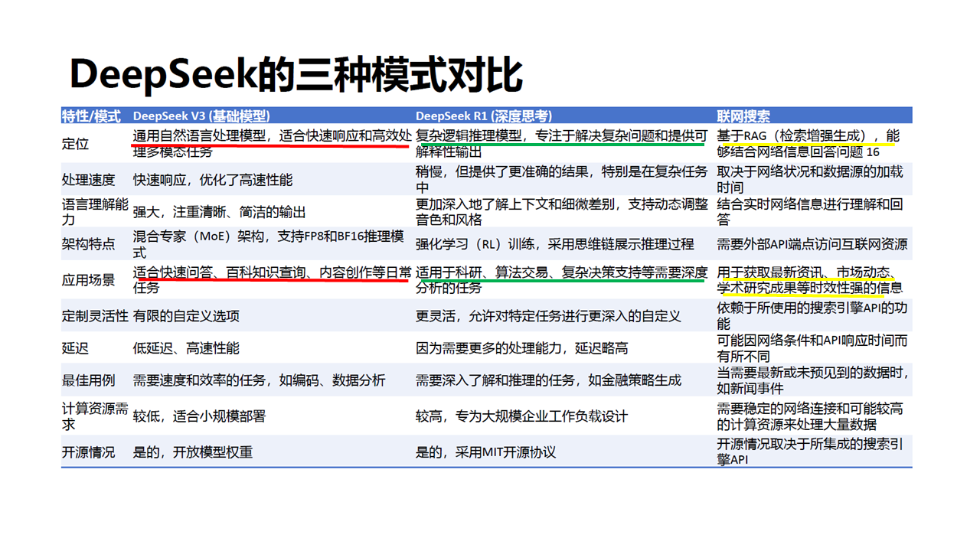
Task: Click cell 是的，开放模型权重
Action: click(x=193, y=452)
